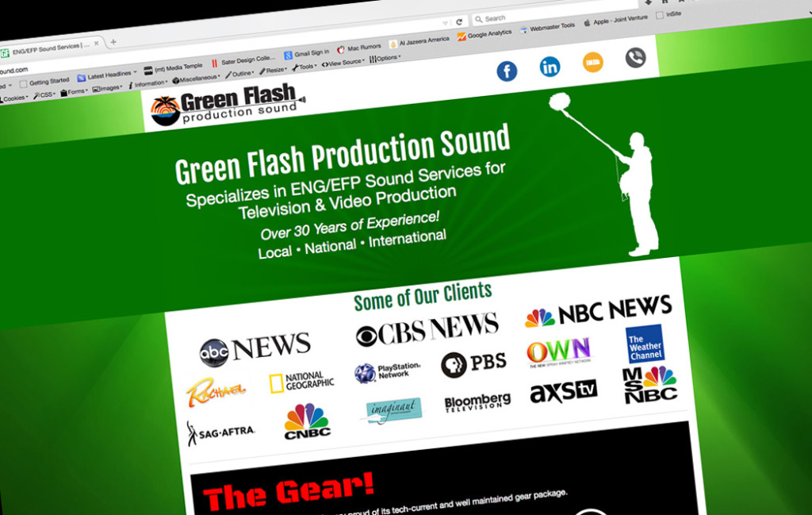Click the NBC News client logo
This screenshot has width=812, height=515.
click(x=598, y=311)
